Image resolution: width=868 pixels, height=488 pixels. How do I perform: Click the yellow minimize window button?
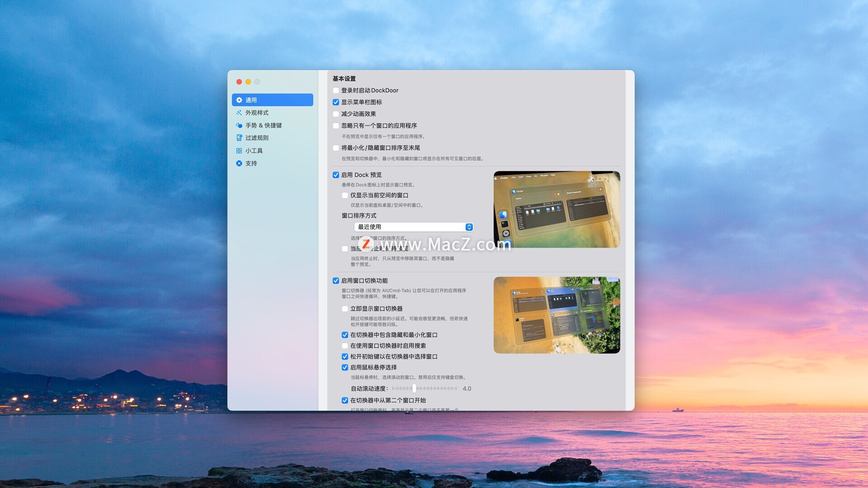pos(248,82)
